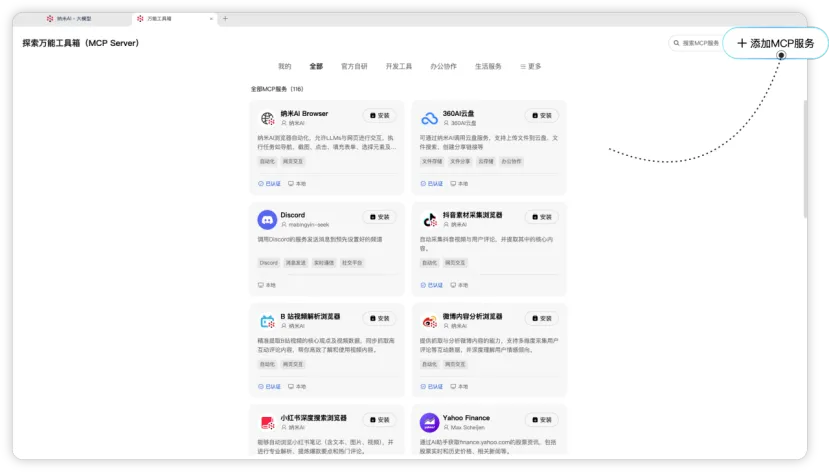This screenshot has height=472, width=829.
Task: Click the Max Scheijen author name
Action: point(467,428)
